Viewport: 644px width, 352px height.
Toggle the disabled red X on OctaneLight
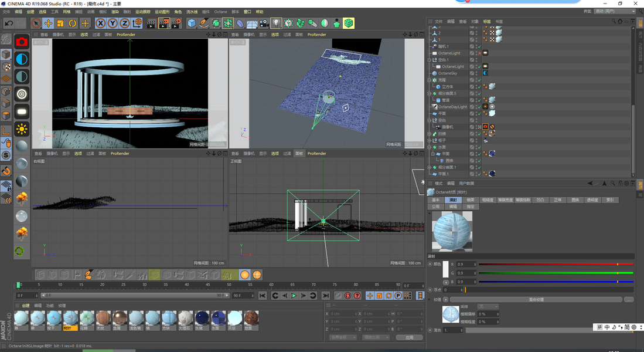tap(479, 53)
